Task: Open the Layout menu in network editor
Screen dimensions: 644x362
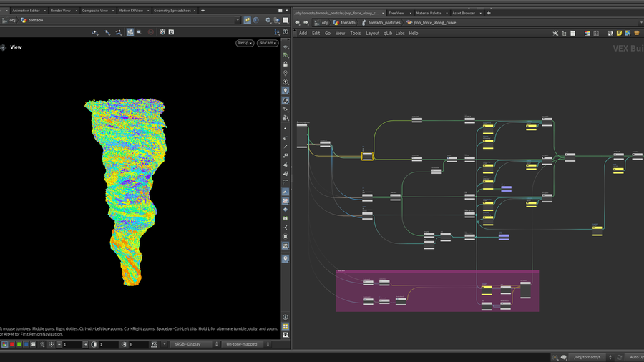Action: (x=372, y=33)
